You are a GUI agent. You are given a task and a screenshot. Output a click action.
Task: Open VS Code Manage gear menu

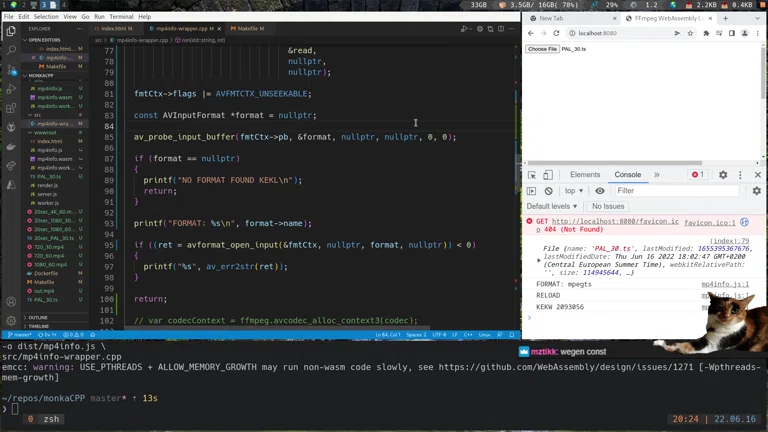click(11, 321)
